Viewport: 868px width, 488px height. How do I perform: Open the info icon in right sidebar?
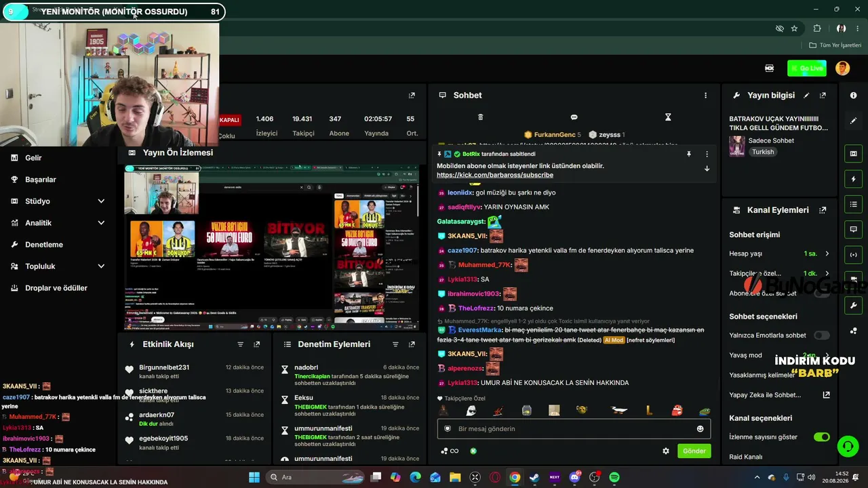coord(853,96)
